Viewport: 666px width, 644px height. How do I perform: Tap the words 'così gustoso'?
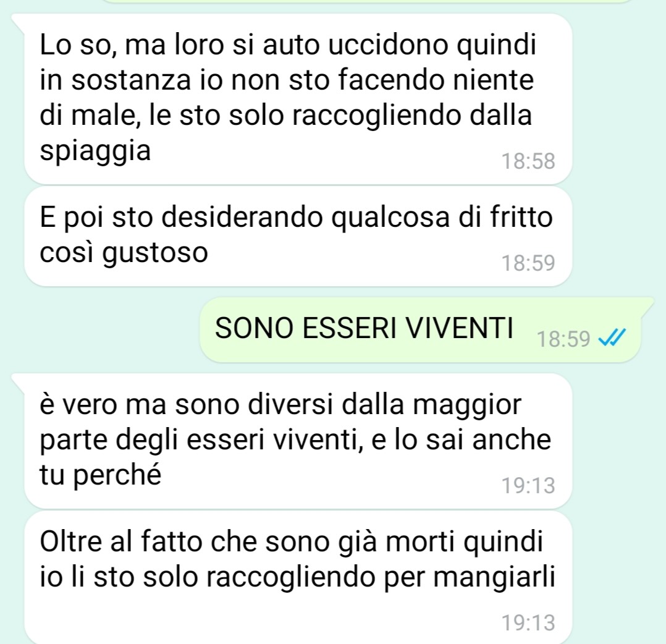pos(124,253)
